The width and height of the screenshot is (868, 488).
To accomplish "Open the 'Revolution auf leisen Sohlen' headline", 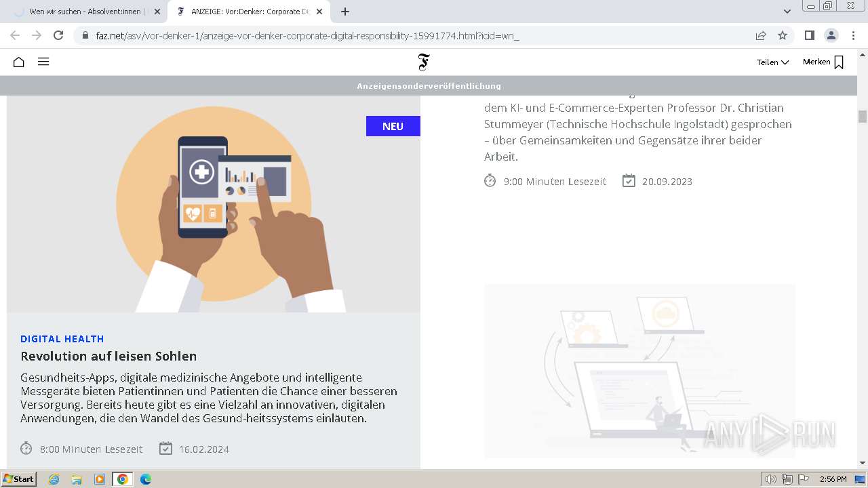I will point(108,356).
